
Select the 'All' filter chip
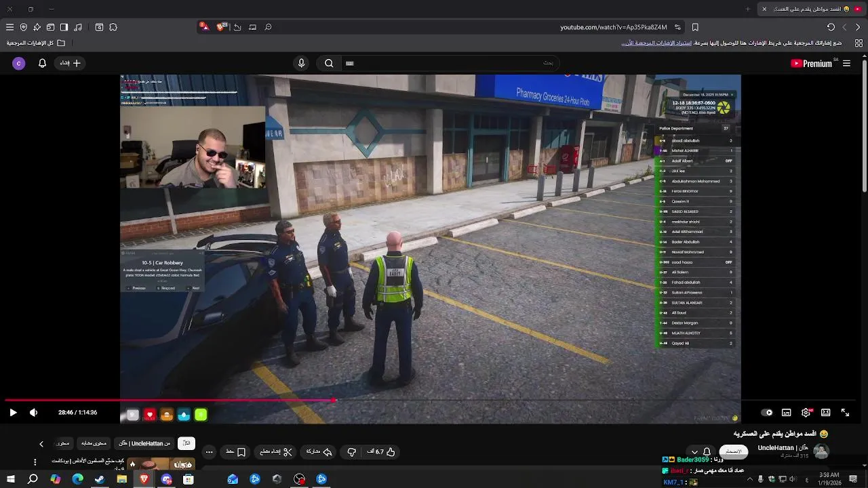pos(186,443)
